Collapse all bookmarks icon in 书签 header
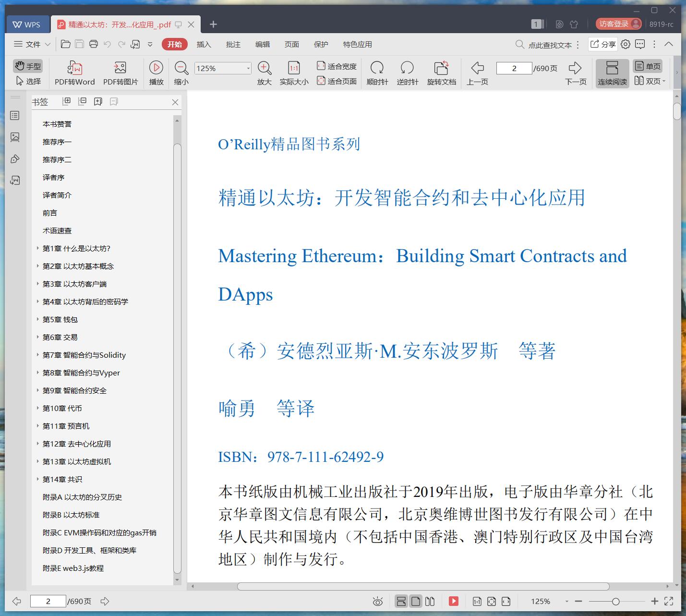The height and width of the screenshot is (616, 686). tap(82, 101)
